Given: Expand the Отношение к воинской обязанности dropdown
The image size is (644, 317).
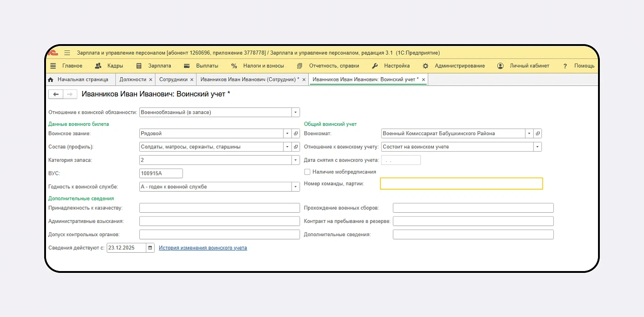Looking at the screenshot, I should coord(295,112).
